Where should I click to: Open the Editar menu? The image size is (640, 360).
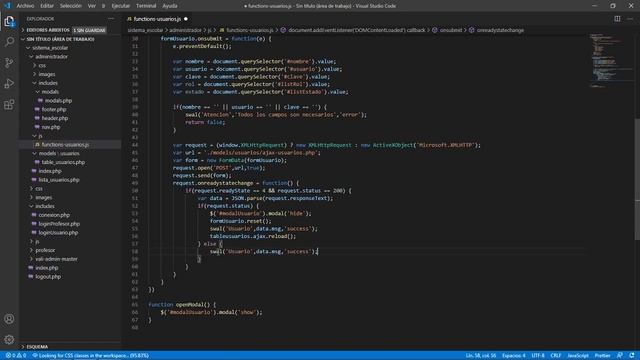point(47,6)
